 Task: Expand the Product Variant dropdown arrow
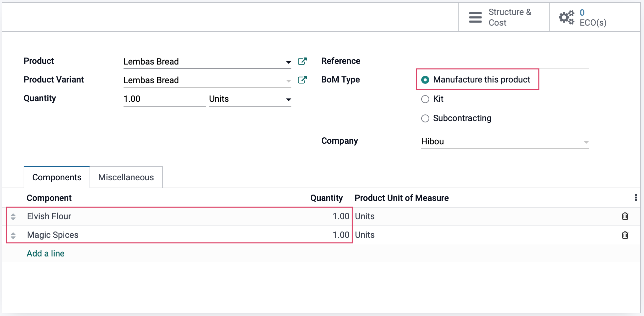tap(288, 81)
